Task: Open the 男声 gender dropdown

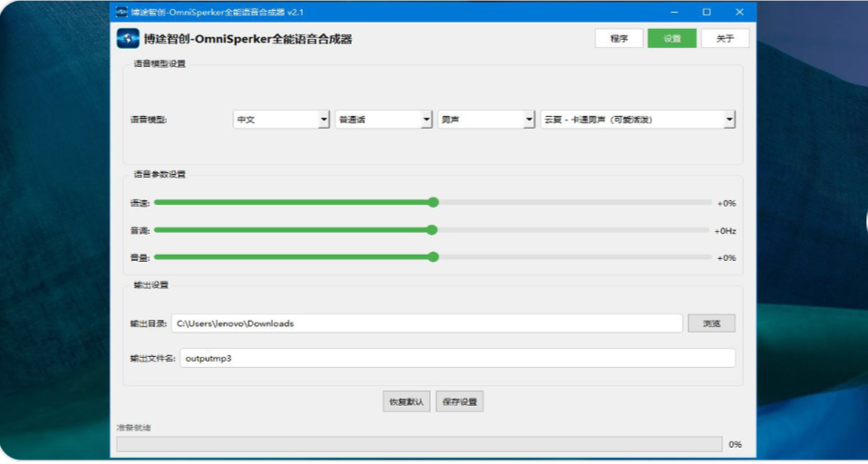Action: tap(486, 120)
